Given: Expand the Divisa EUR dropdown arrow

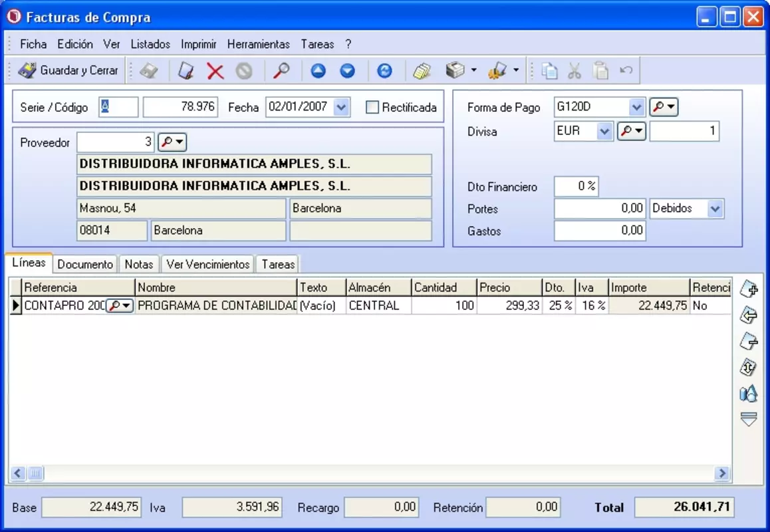Looking at the screenshot, I should pyautogui.click(x=604, y=131).
